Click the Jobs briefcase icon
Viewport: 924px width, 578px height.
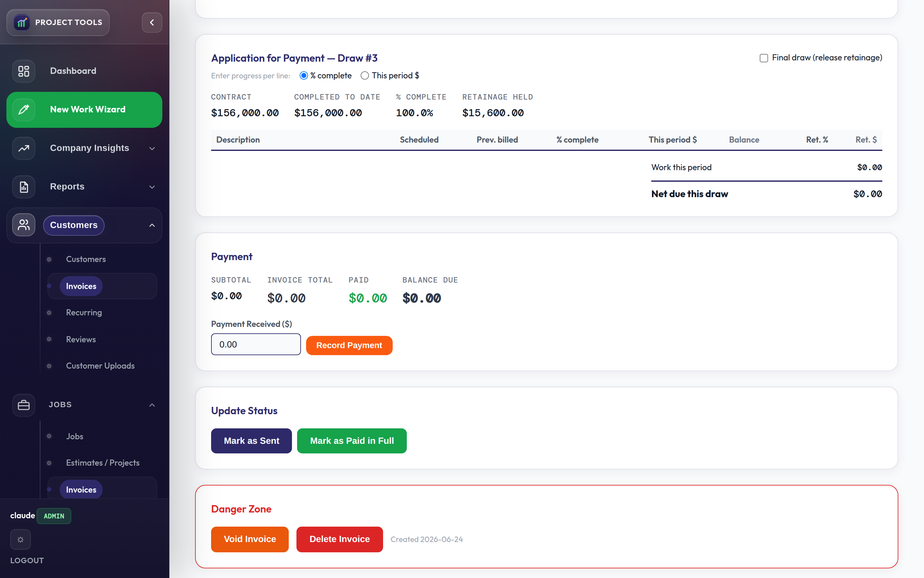(x=24, y=405)
